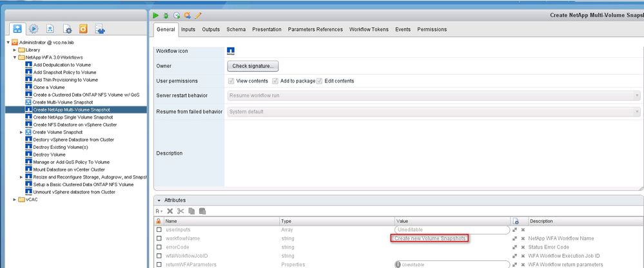Click the Check signature button
Screen dimensions: 644x268
coord(253,66)
